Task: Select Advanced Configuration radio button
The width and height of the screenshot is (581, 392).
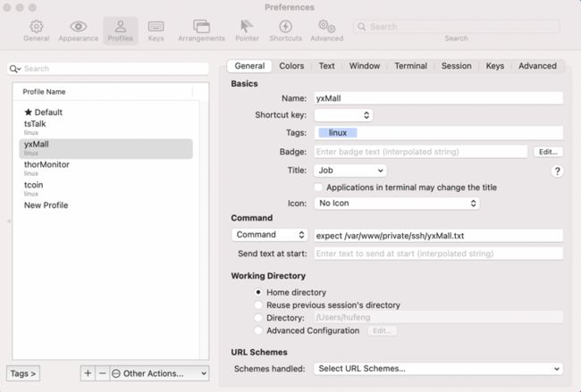Action: (258, 330)
